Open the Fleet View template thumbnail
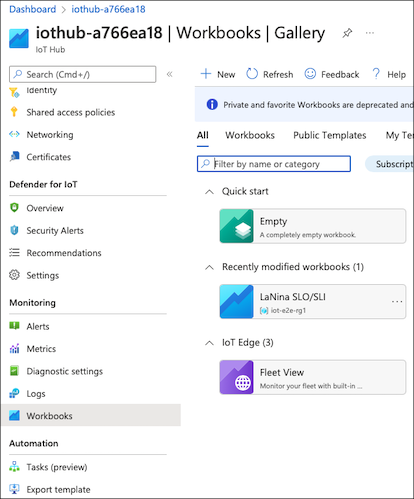The width and height of the screenshot is (414, 499). (x=236, y=377)
